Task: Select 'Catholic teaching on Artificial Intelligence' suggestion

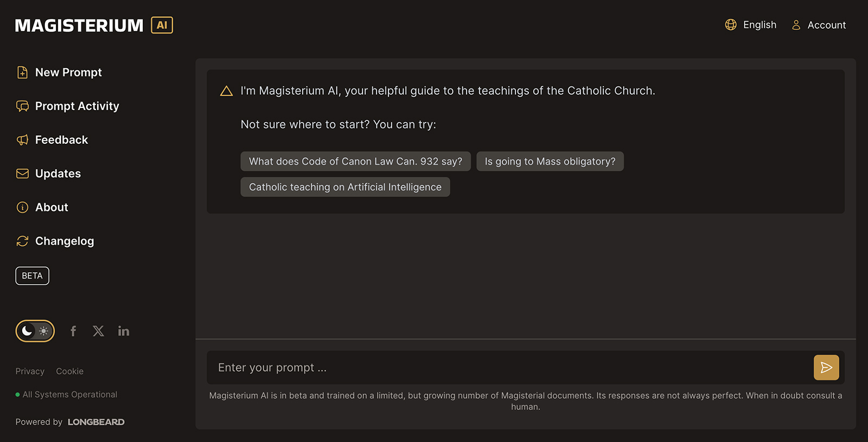Action: pyautogui.click(x=345, y=187)
